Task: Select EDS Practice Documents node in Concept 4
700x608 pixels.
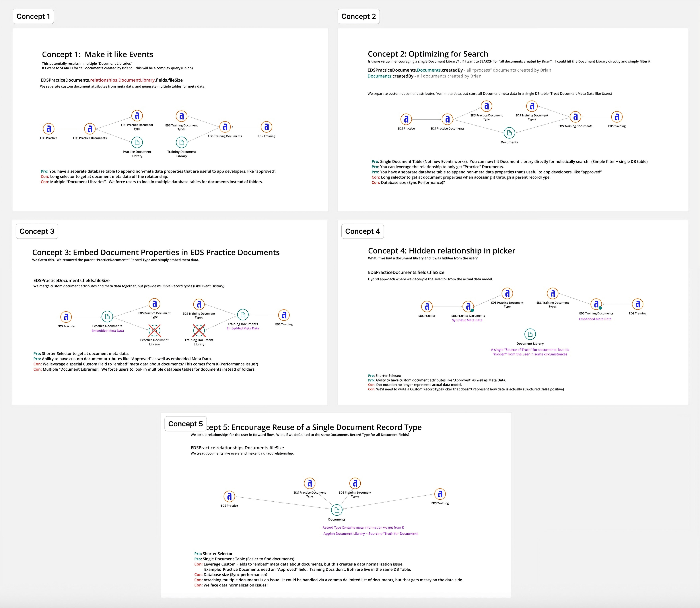Action: (468, 306)
